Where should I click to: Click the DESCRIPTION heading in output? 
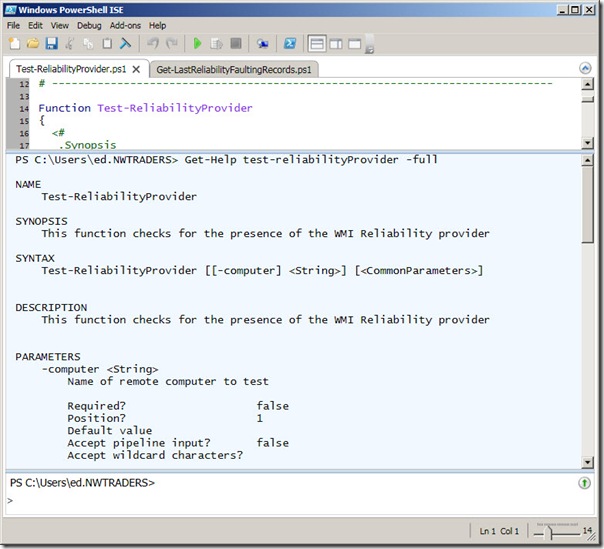[51, 307]
